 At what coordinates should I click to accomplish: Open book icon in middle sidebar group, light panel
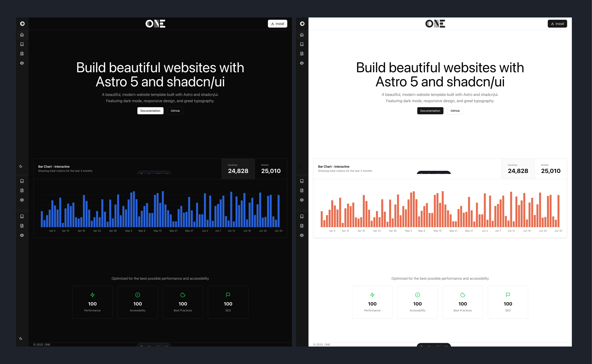[302, 181]
